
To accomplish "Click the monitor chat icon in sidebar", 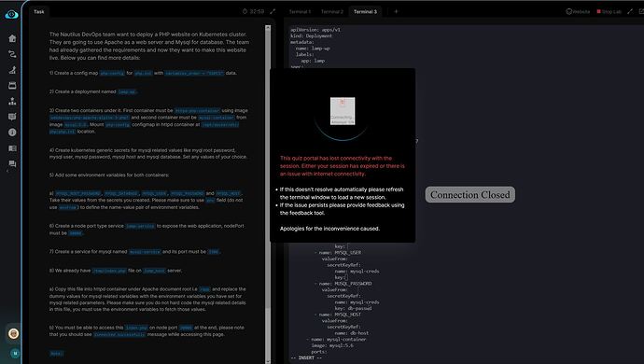I will pyautogui.click(x=12, y=117).
